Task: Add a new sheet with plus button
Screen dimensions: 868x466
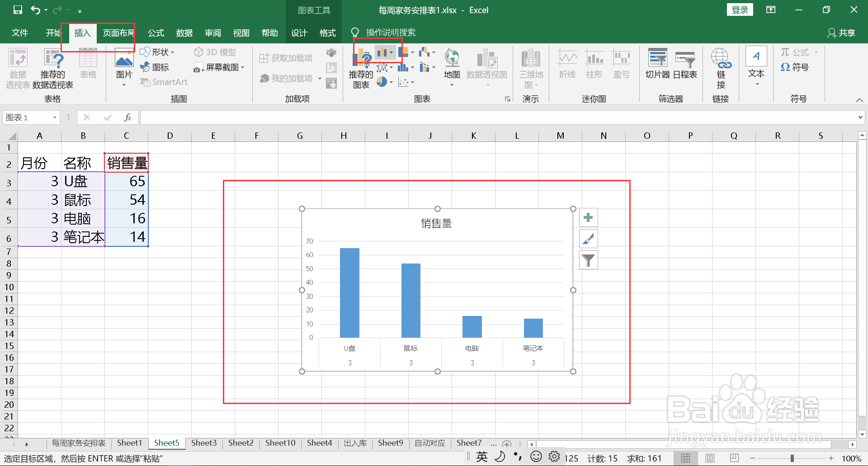Action: (507, 444)
